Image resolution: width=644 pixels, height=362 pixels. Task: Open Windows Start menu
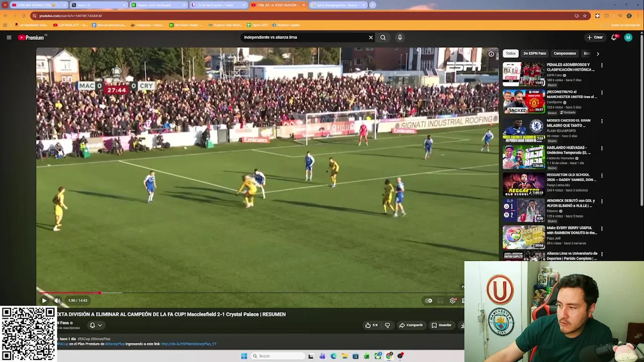pos(244,356)
